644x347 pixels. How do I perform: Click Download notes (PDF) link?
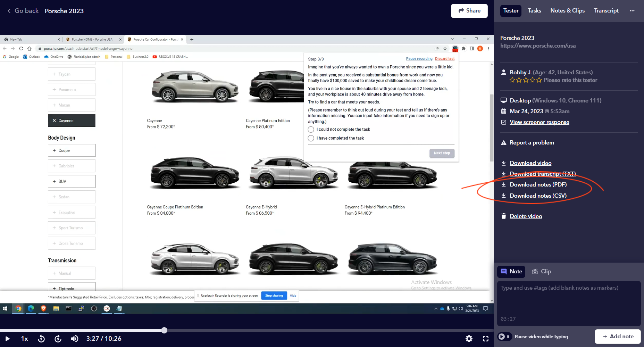538,185
